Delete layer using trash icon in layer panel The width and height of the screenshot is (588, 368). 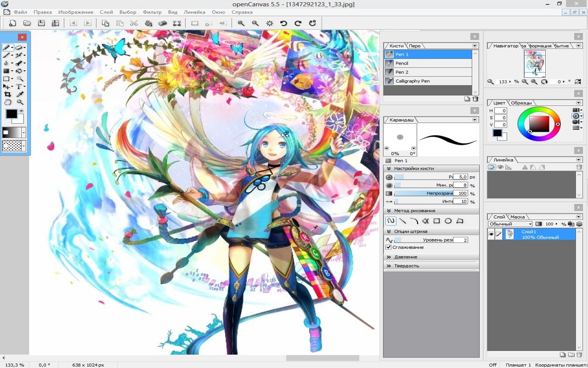(578, 355)
